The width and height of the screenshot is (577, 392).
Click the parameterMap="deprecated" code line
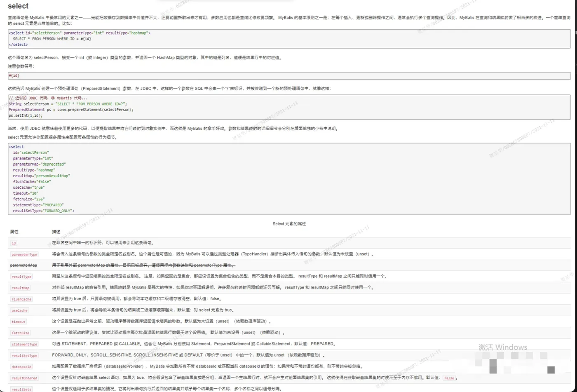click(x=39, y=164)
